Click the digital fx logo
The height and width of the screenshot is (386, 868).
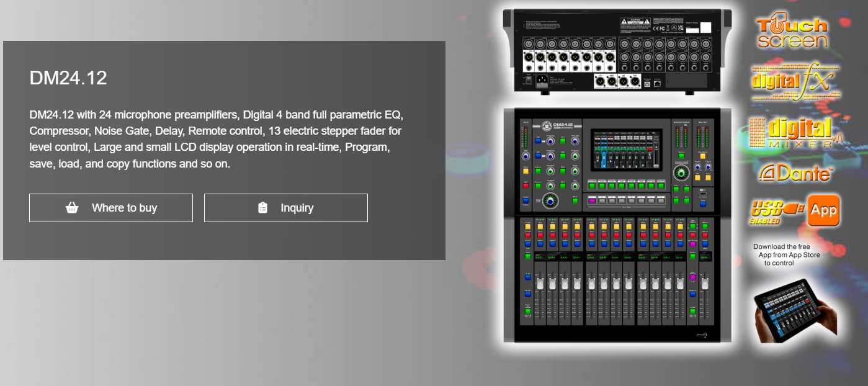click(795, 81)
